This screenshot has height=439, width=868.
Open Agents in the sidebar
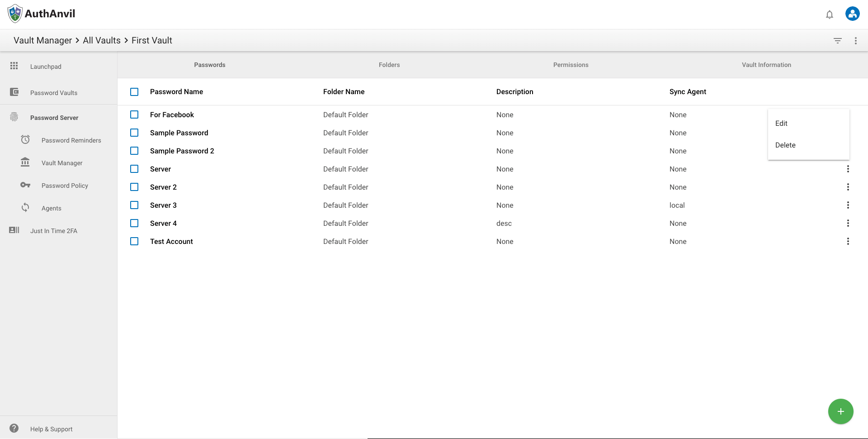pos(52,208)
